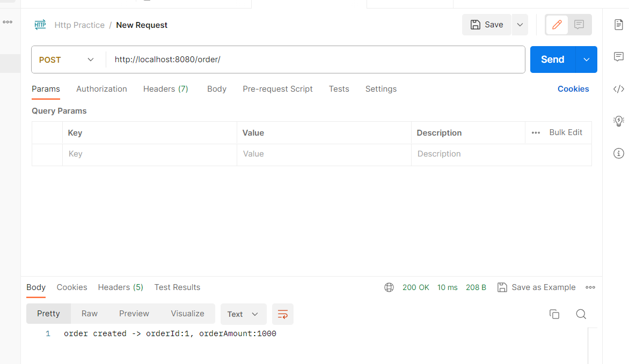Open the Documentation panel icon
This screenshot has height=364, width=629.
point(619,25)
